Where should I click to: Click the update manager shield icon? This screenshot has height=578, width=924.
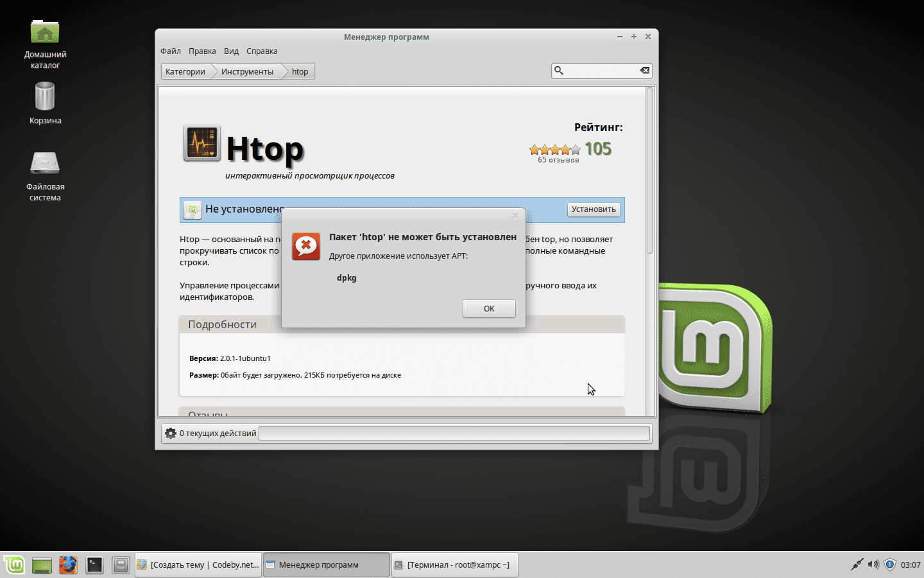pos(889,565)
